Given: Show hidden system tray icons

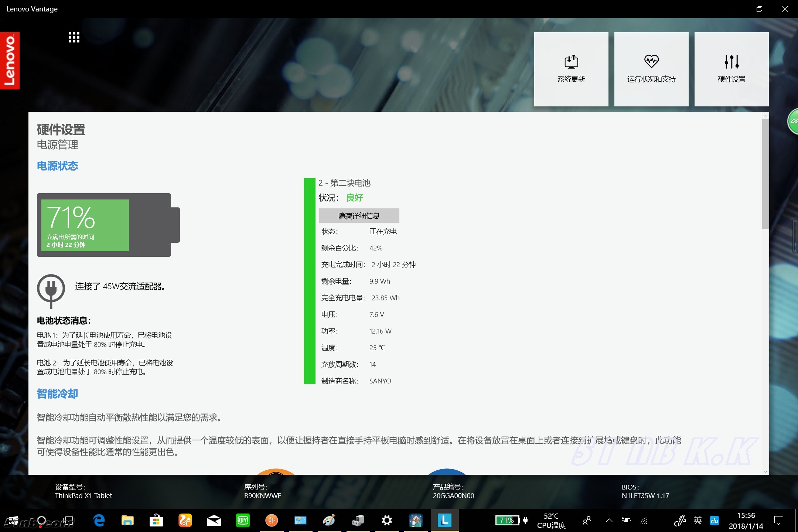Looking at the screenshot, I should click(x=609, y=521).
